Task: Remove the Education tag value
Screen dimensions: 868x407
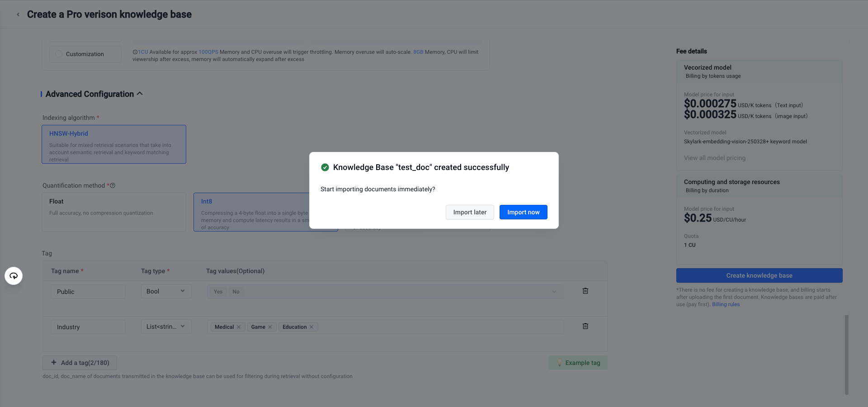Action: [x=311, y=327]
